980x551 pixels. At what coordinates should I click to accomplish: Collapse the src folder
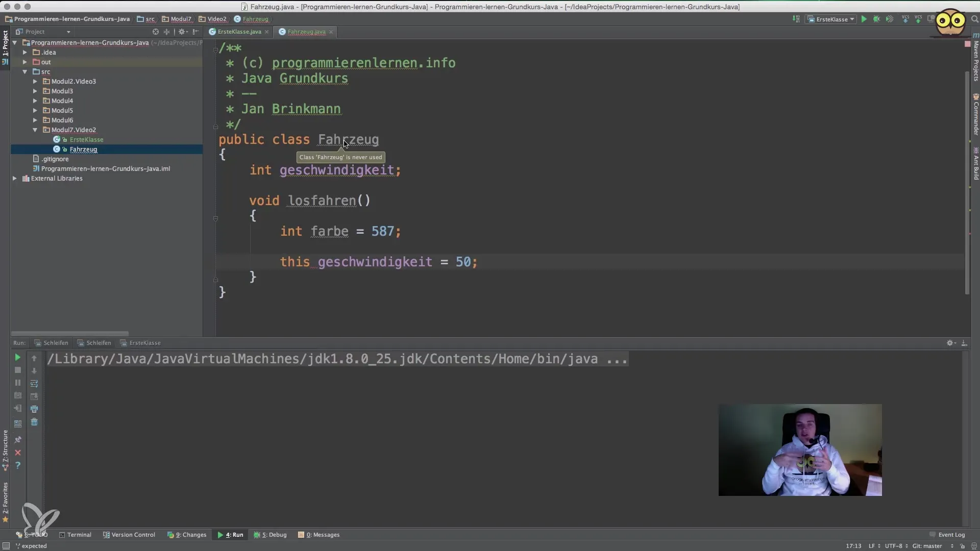pyautogui.click(x=24, y=72)
